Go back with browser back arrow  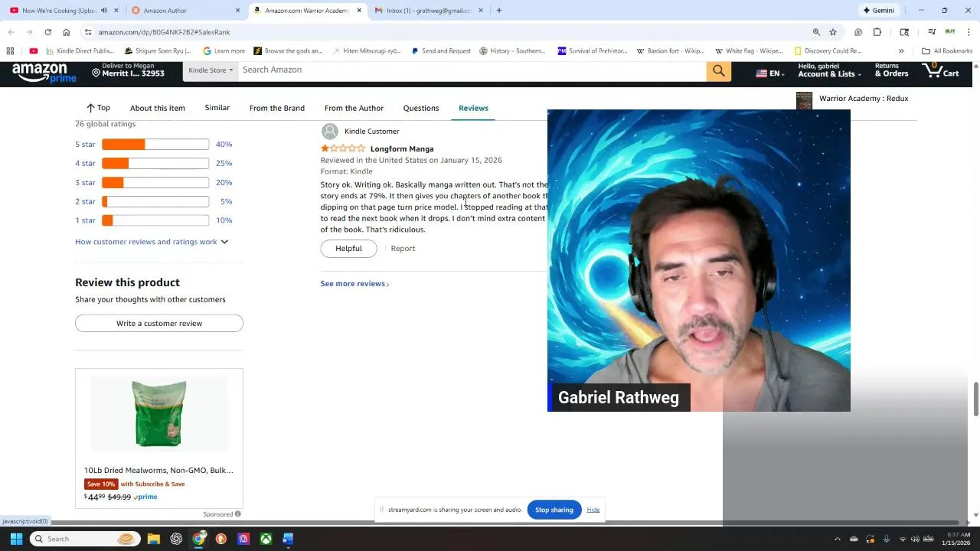tap(11, 32)
